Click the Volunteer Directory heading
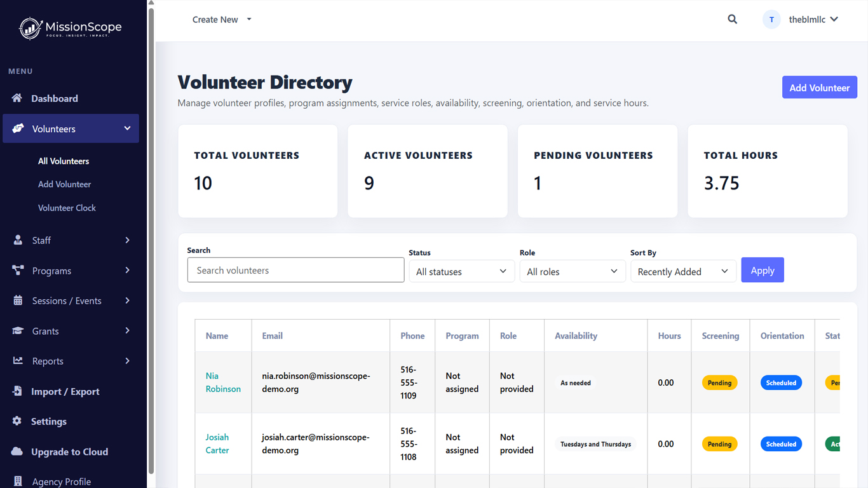The height and width of the screenshot is (488, 868). coord(265,83)
